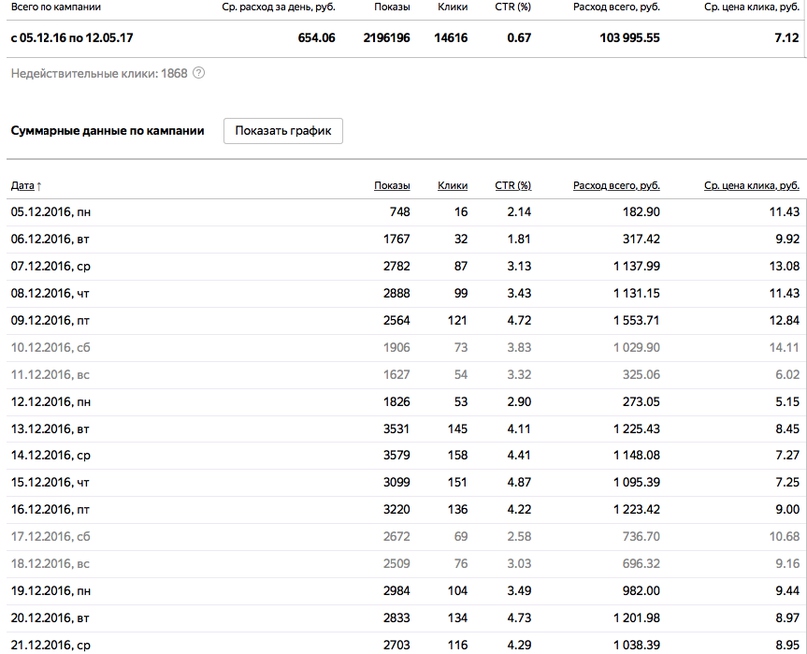Screen dimensions: 807x654
Task: Click the total campaign period с 05.12.16 по 12.05.17
Action: [x=72, y=38]
